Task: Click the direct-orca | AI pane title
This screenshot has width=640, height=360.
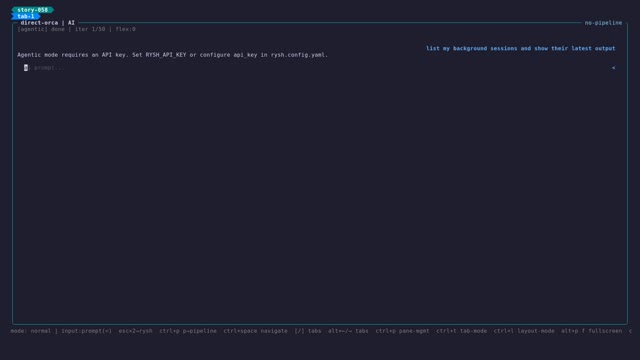Action: (x=48, y=23)
